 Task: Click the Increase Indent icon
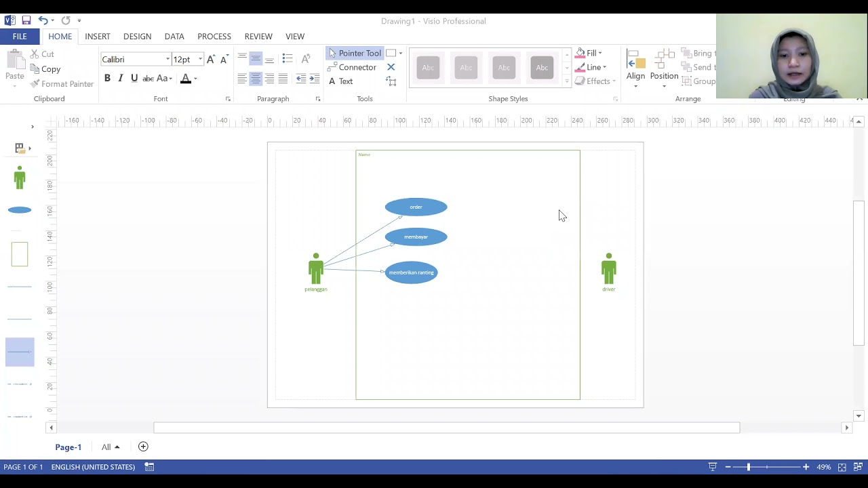tap(315, 79)
